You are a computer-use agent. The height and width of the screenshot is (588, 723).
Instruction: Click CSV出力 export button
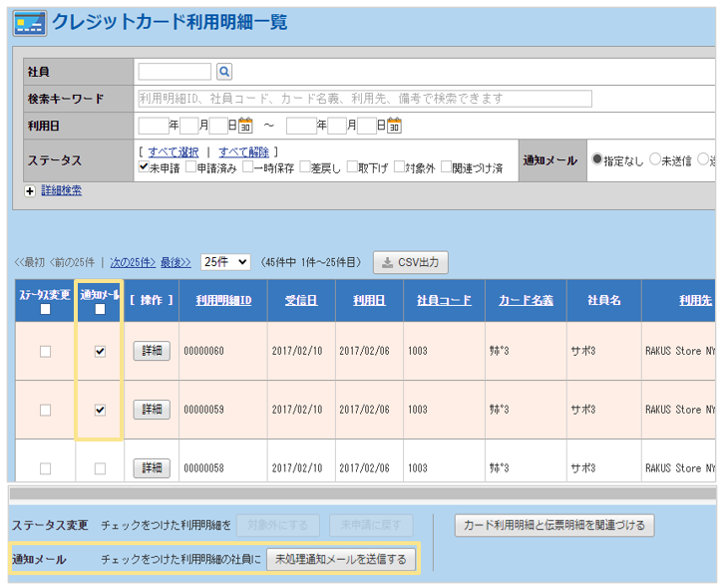(x=411, y=262)
